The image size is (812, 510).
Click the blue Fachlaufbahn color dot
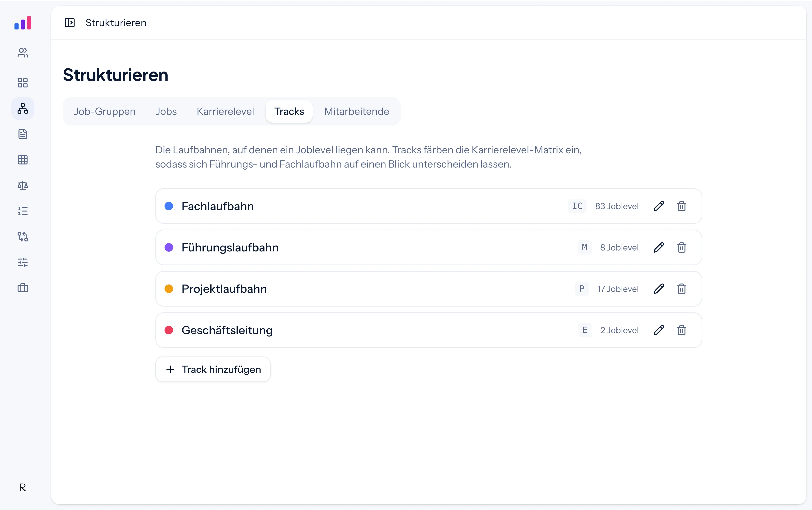pyautogui.click(x=169, y=206)
